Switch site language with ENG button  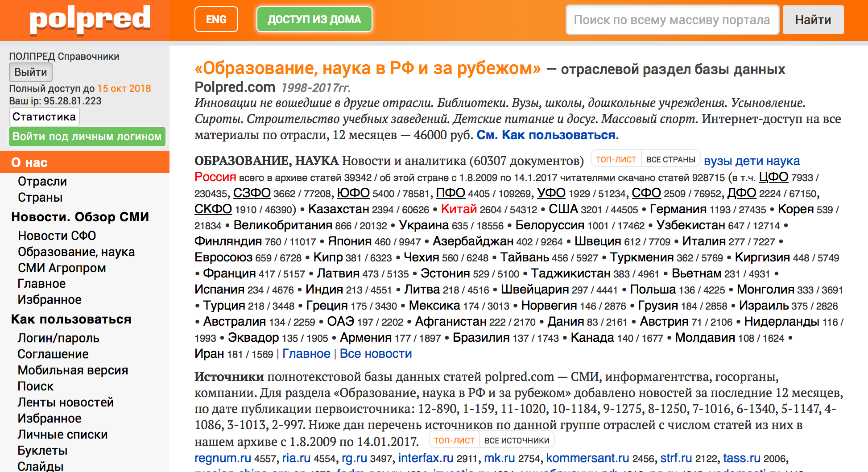coord(216,20)
